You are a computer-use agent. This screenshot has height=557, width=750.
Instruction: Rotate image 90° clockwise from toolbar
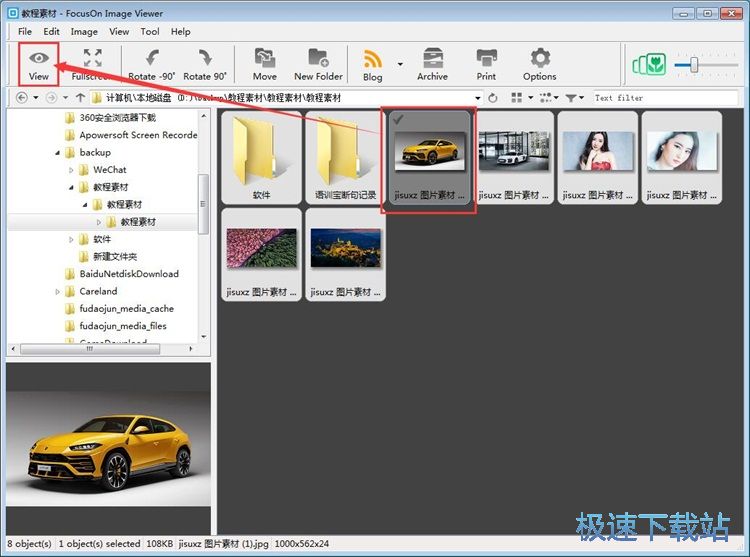(x=205, y=58)
